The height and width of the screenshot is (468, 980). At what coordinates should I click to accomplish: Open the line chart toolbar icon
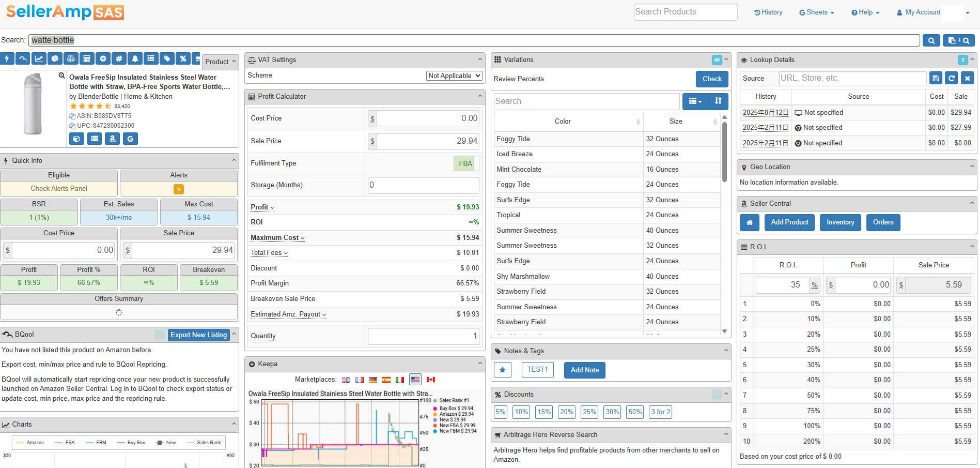[x=39, y=59]
